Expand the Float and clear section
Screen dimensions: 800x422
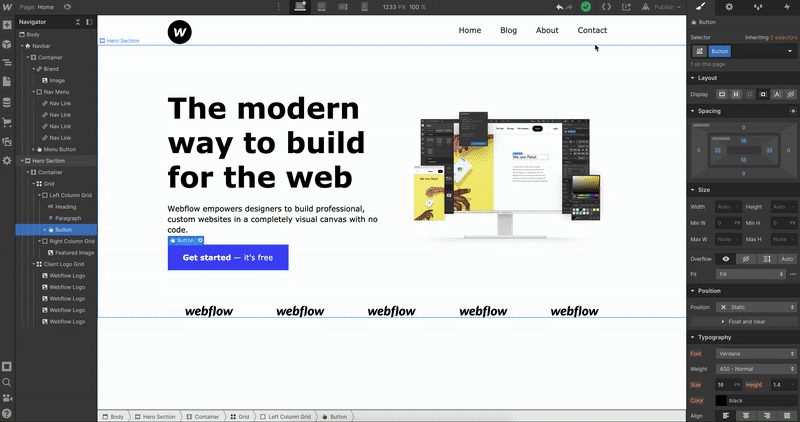tap(744, 321)
